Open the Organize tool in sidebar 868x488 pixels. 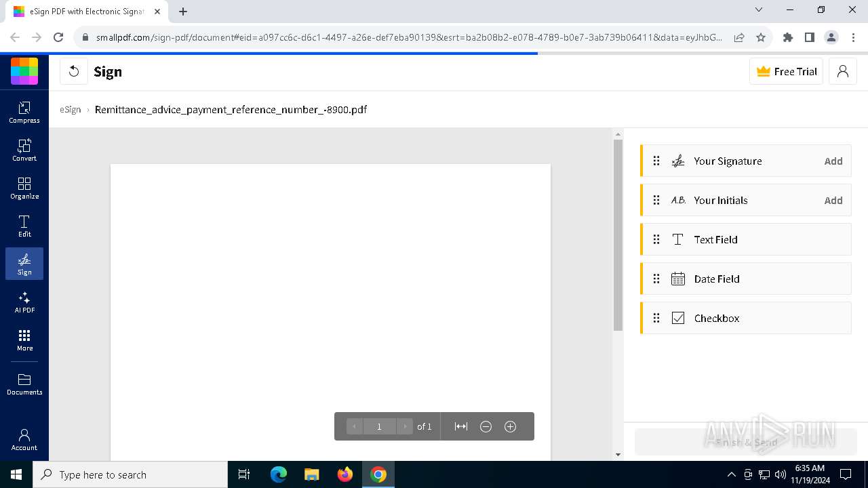click(x=24, y=188)
